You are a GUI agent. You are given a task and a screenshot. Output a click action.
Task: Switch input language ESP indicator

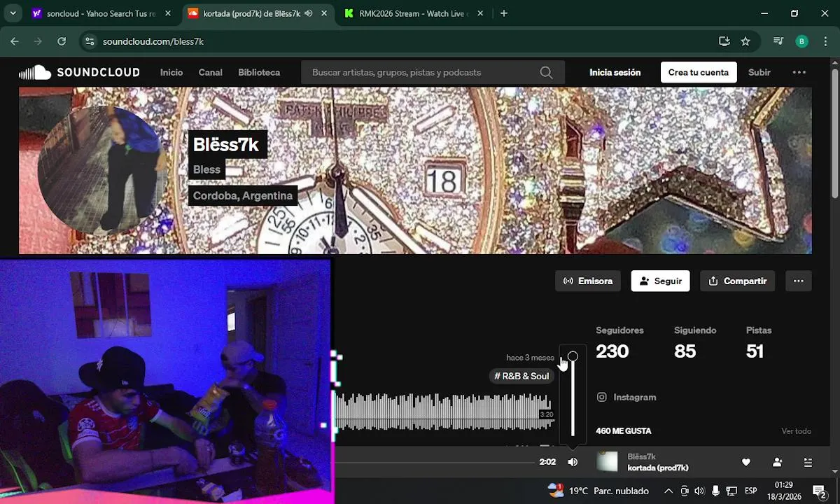750,491
